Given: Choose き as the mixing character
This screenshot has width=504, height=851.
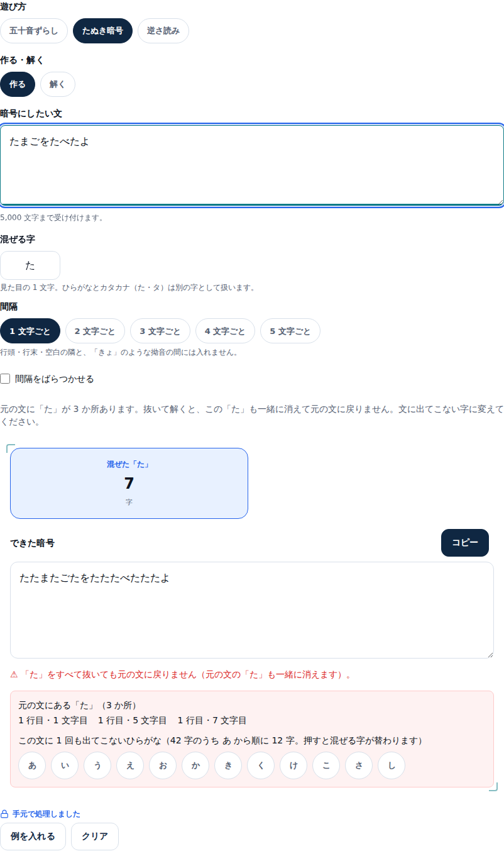Looking at the screenshot, I should click(228, 765).
